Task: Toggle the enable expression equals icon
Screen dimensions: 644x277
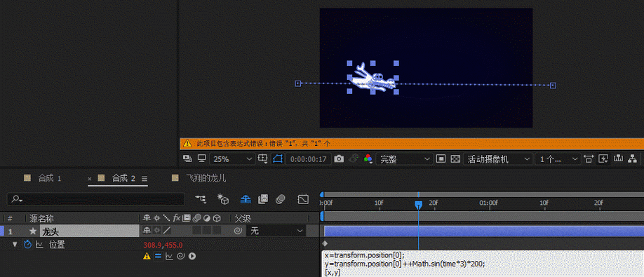Action: tap(158, 256)
